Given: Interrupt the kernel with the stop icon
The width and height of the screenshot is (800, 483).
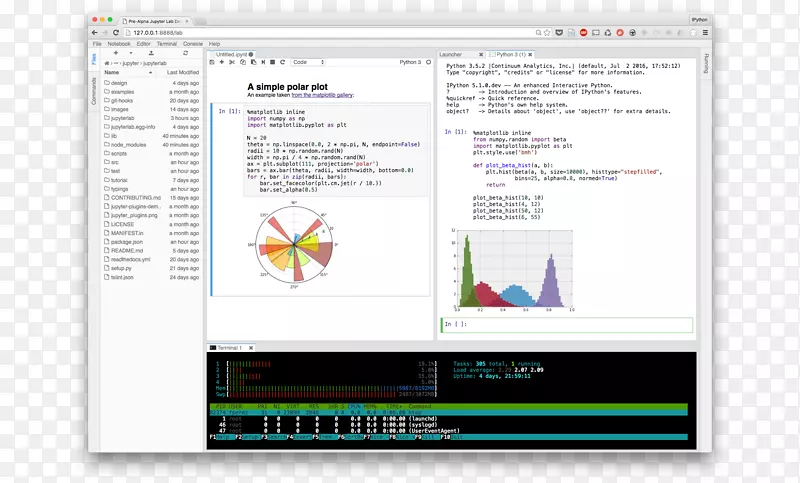Looking at the screenshot, I should [x=272, y=62].
